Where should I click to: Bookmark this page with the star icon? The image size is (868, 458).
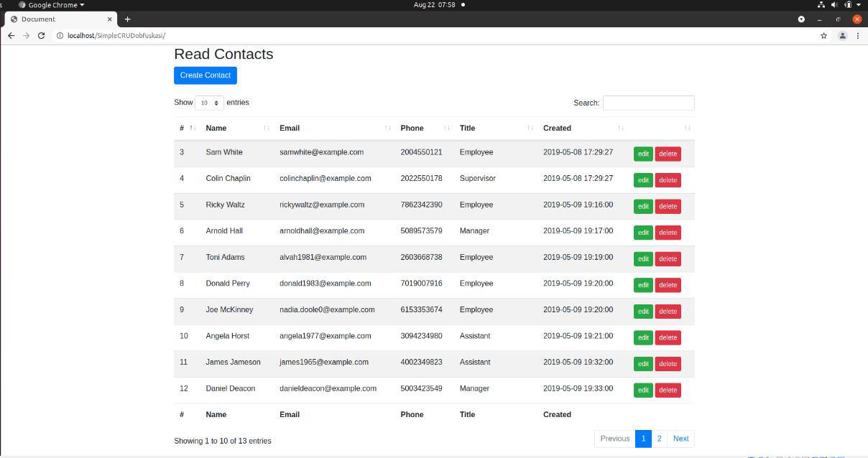pos(823,36)
